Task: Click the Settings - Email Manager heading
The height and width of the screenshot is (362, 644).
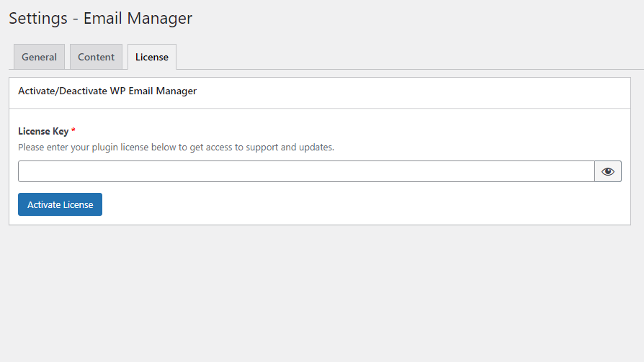Action: 101,19
